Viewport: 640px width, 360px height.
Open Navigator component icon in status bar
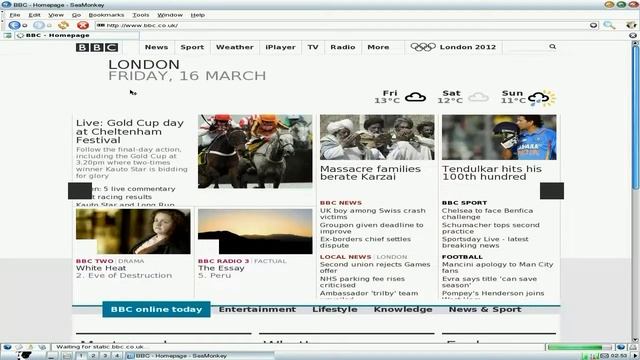[x=7, y=347]
